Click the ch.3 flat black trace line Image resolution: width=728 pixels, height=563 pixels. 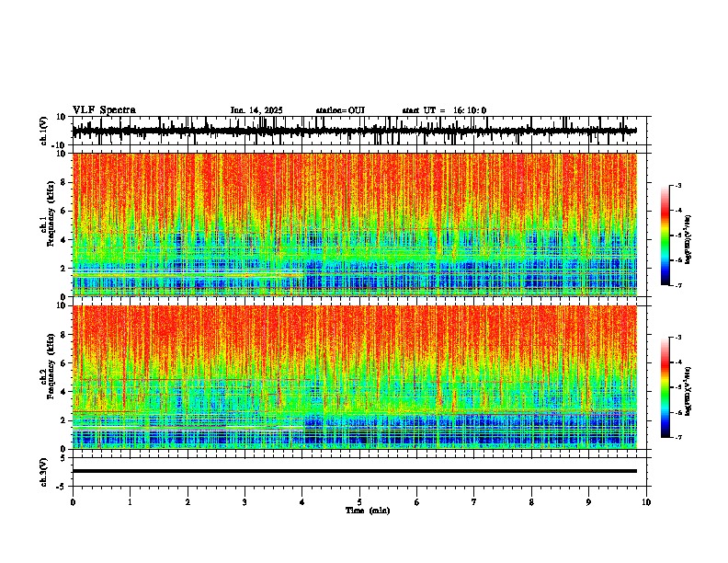(354, 471)
